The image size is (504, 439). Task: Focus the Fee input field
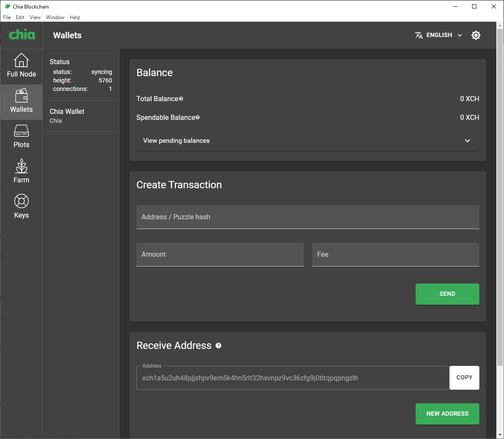tap(396, 254)
